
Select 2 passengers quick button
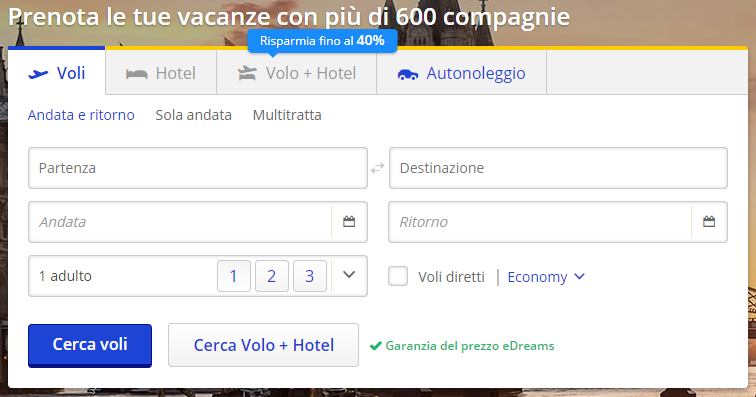[271, 276]
